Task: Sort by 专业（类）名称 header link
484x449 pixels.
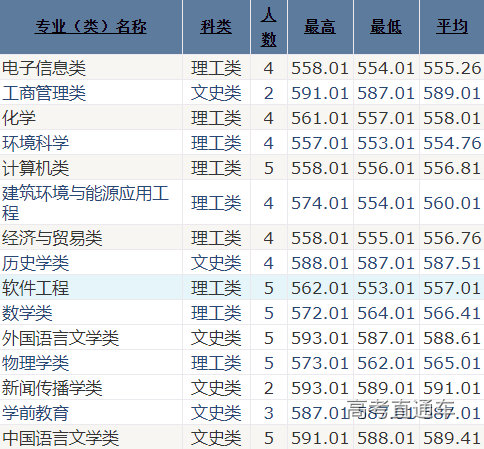Action: pyautogui.click(x=91, y=27)
